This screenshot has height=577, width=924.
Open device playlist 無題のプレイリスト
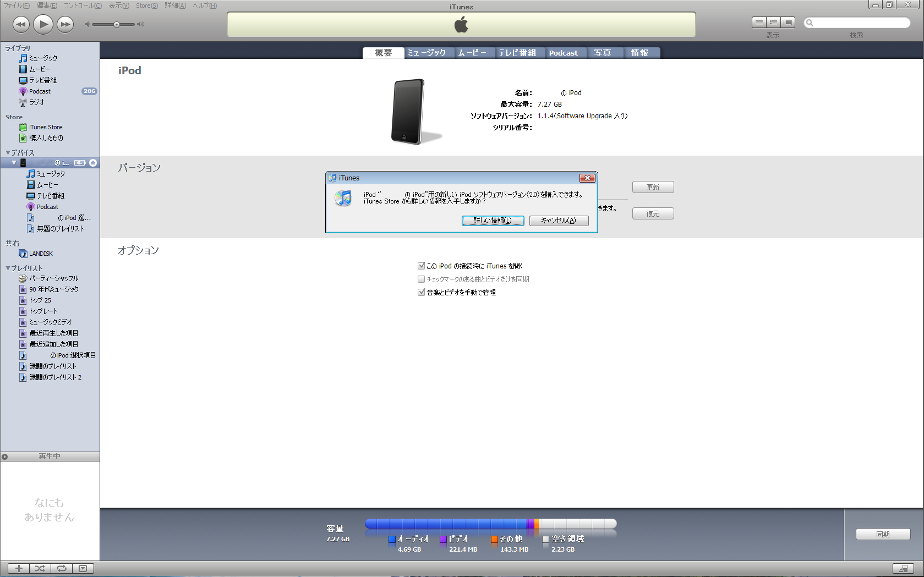pos(60,229)
